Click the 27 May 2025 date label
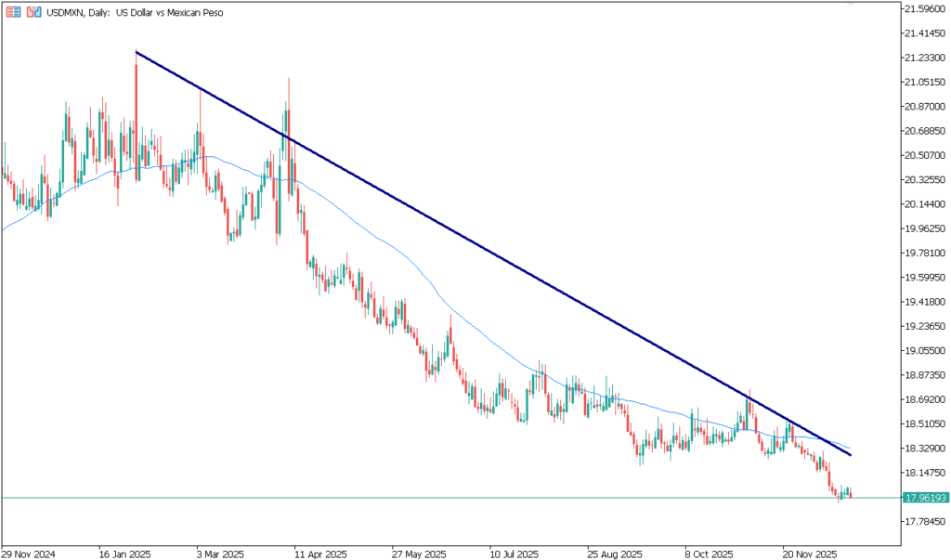Image resolution: width=951 pixels, height=560 pixels. point(416,553)
